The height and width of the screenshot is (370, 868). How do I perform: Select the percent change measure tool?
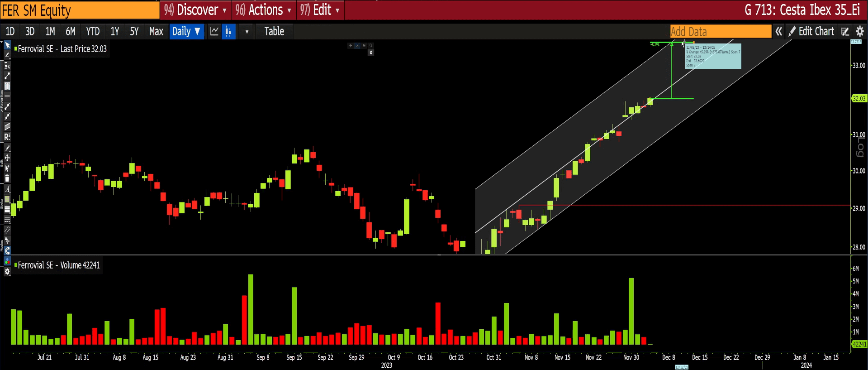[x=7, y=66]
